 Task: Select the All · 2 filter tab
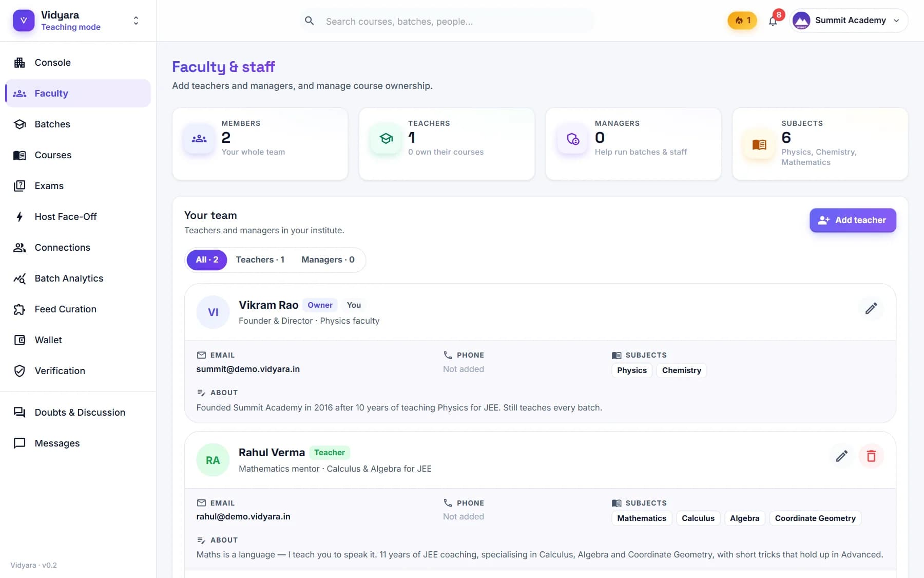point(207,260)
